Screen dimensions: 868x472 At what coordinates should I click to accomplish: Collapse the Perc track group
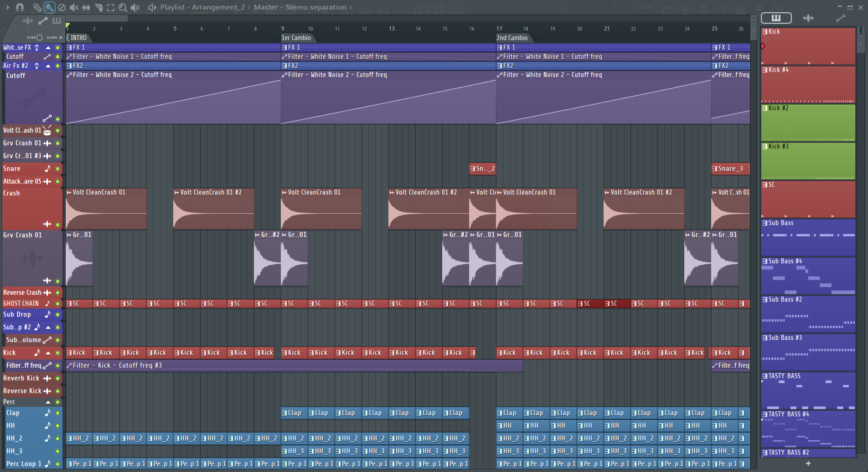tap(47, 401)
